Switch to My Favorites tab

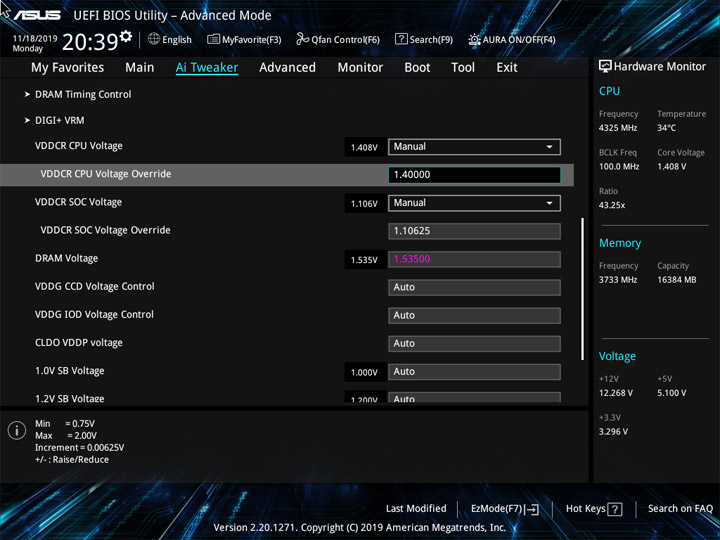[68, 68]
